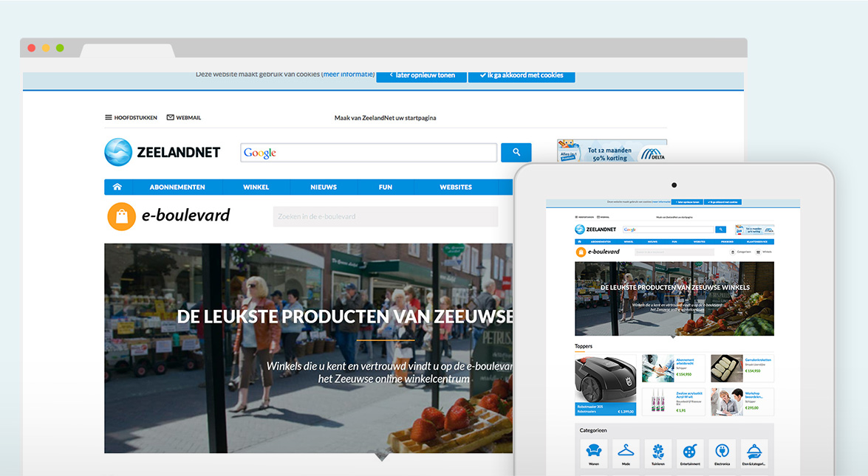Select the active browser tab
Viewport: 868px width, 476px height.
tap(127, 50)
